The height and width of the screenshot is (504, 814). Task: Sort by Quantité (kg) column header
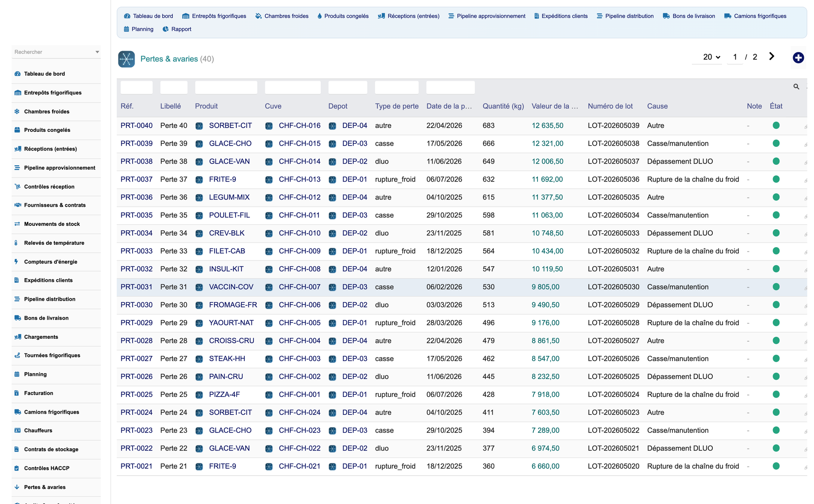(x=503, y=106)
